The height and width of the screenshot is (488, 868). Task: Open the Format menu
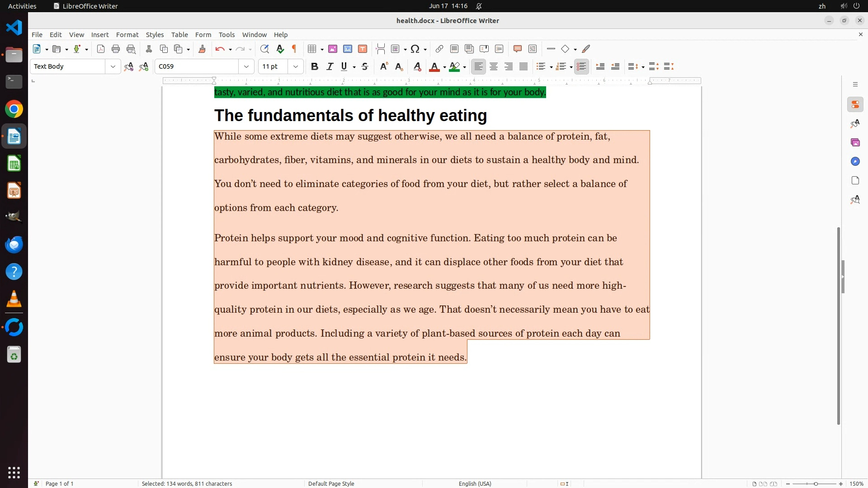(127, 35)
